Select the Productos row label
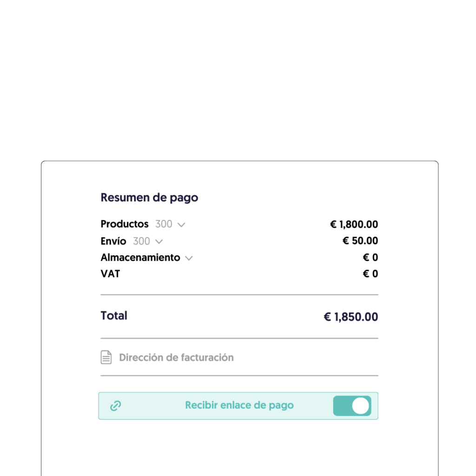476x476 pixels. (x=125, y=224)
